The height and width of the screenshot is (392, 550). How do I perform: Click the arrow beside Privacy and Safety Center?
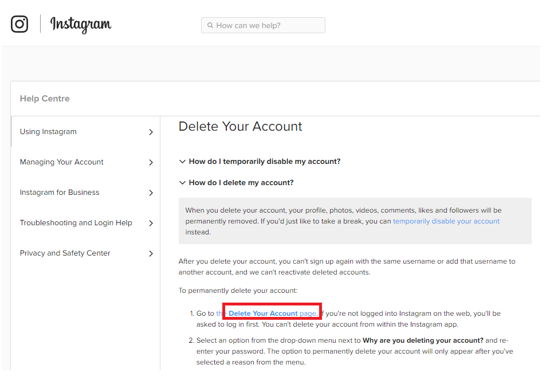point(151,254)
